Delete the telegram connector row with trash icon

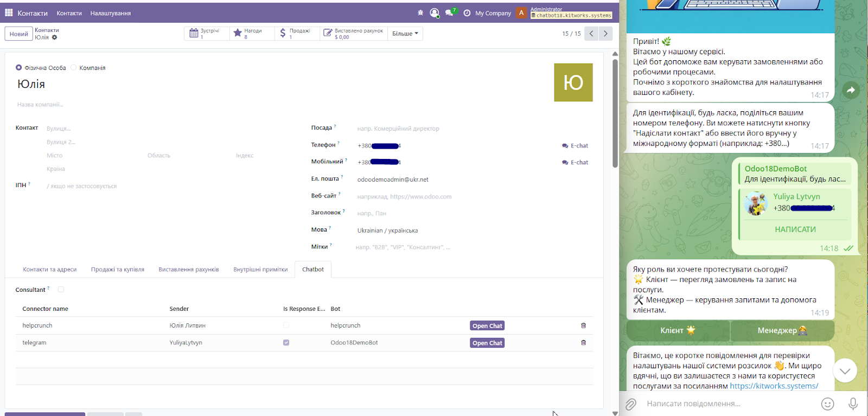pos(583,343)
